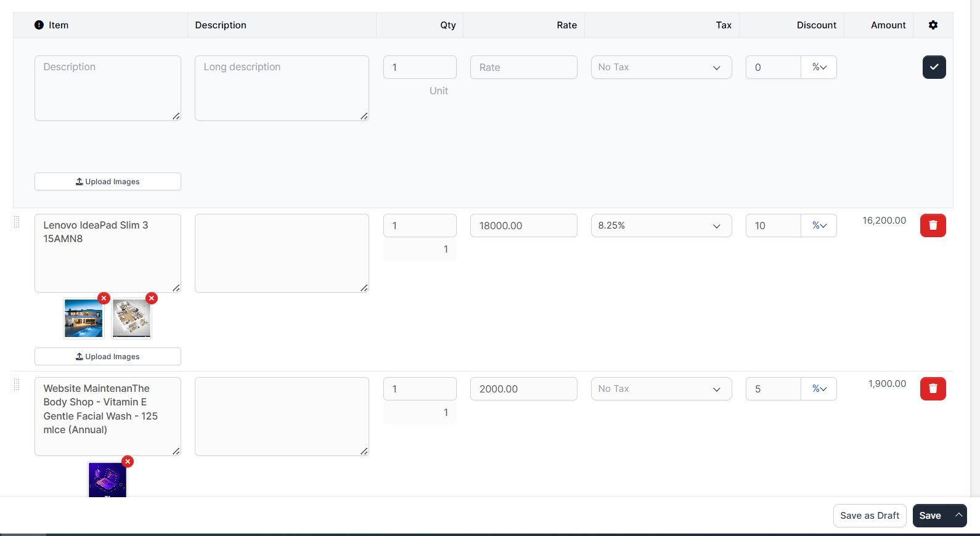The height and width of the screenshot is (536, 980).
Task: Change discount type for Lenovo row
Action: coord(819,225)
